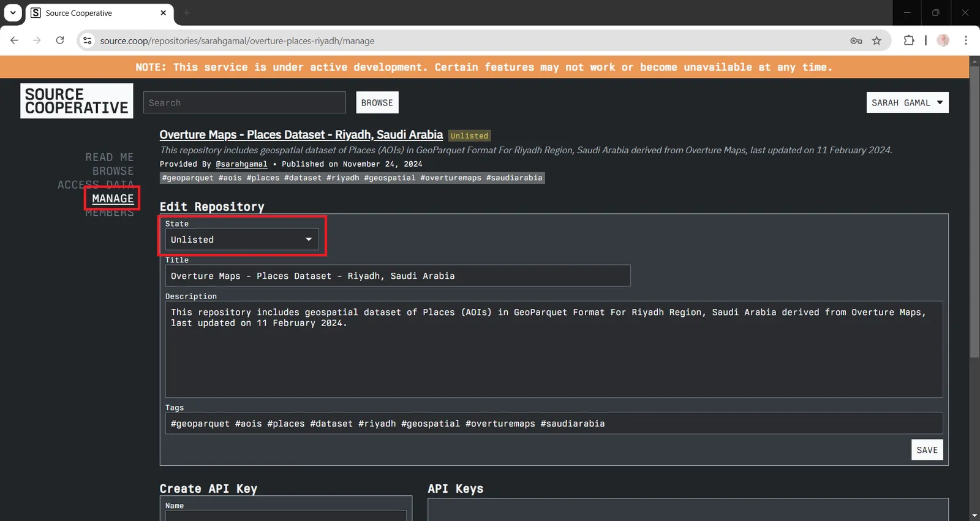Open the repository title link Overture Maps Places Dataset
980x521 pixels.
coord(301,135)
